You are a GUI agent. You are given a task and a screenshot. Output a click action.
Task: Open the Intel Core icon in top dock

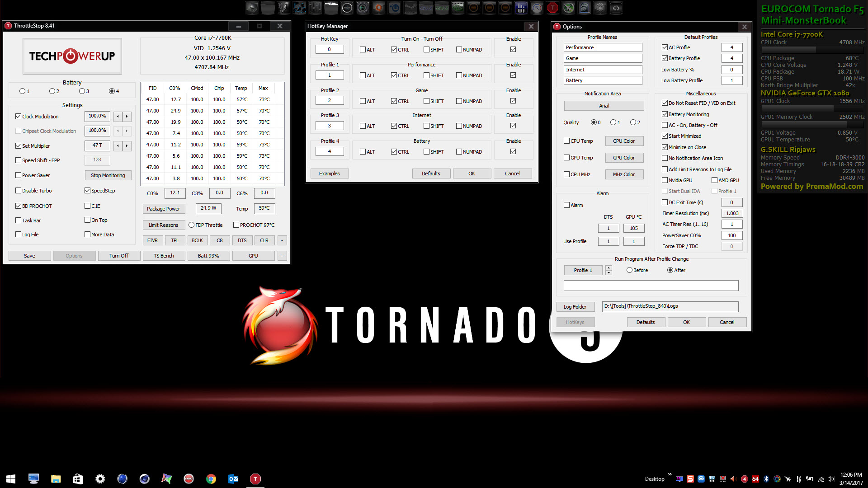coord(585,8)
